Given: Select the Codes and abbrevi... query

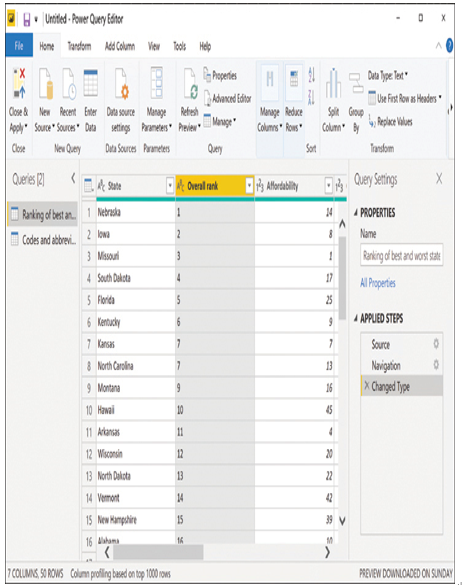Looking at the screenshot, I should (42, 239).
